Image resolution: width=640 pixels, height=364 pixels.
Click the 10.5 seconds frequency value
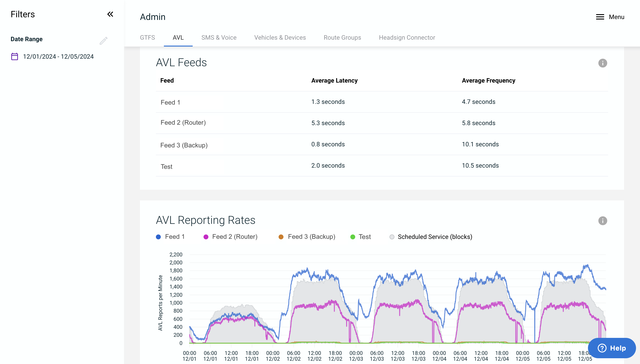[480, 165]
